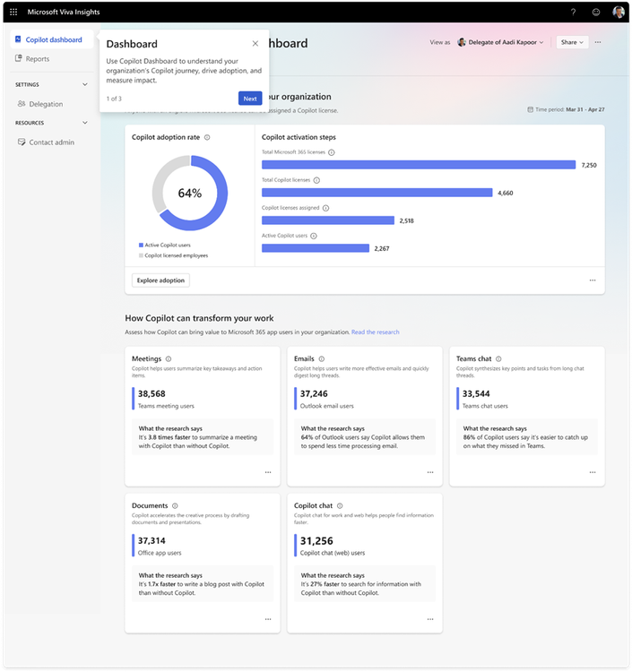Click info icon beside Emails title
Image resolution: width=632 pixels, height=672 pixels.
pyautogui.click(x=322, y=359)
